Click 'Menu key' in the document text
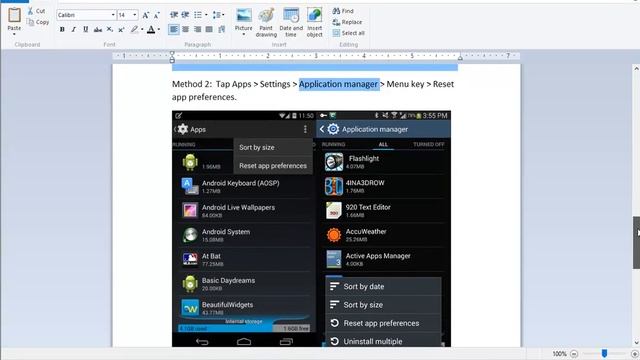Screen dimensions: 640x360 pyautogui.click(x=405, y=84)
